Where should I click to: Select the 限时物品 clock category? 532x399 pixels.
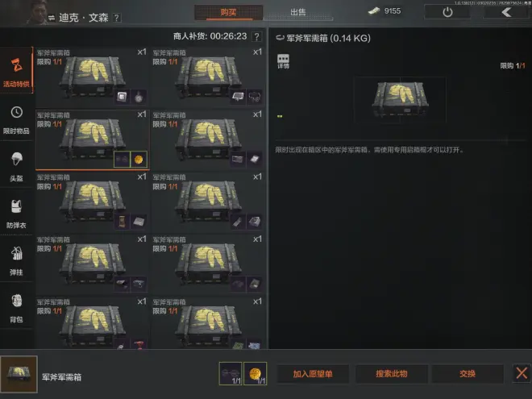click(x=17, y=118)
